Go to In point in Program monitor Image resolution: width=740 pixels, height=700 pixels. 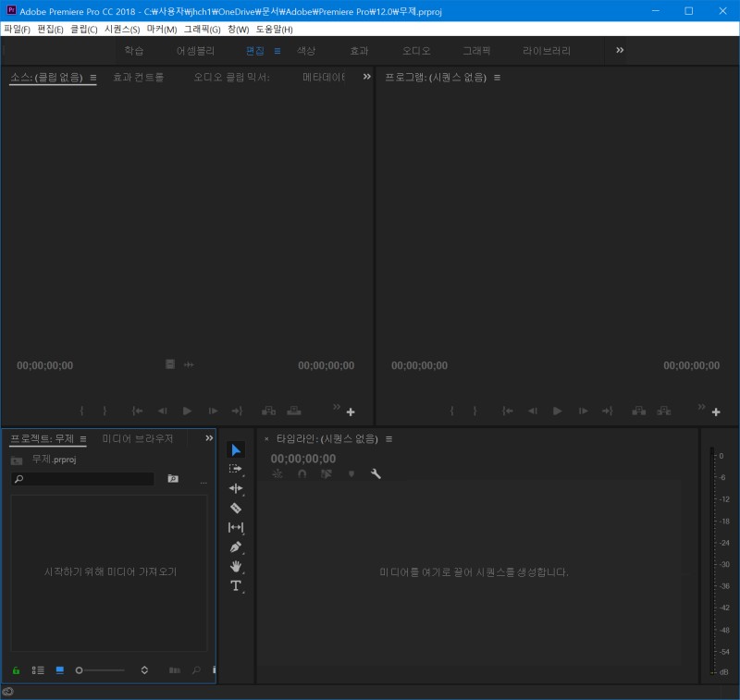(507, 411)
